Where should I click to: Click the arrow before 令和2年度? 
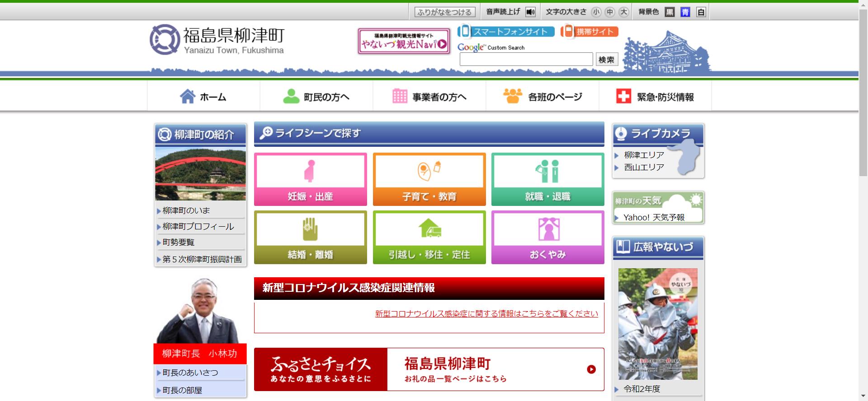617,389
